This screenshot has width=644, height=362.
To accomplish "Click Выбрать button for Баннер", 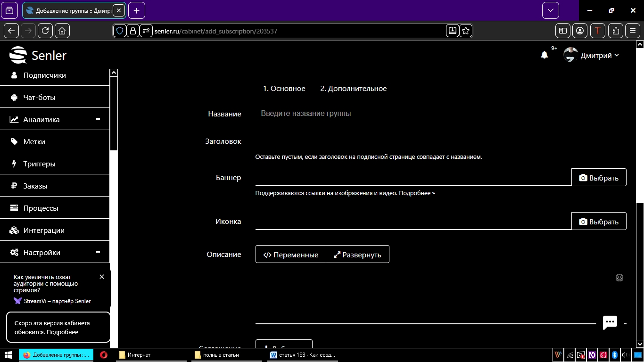I will (599, 178).
